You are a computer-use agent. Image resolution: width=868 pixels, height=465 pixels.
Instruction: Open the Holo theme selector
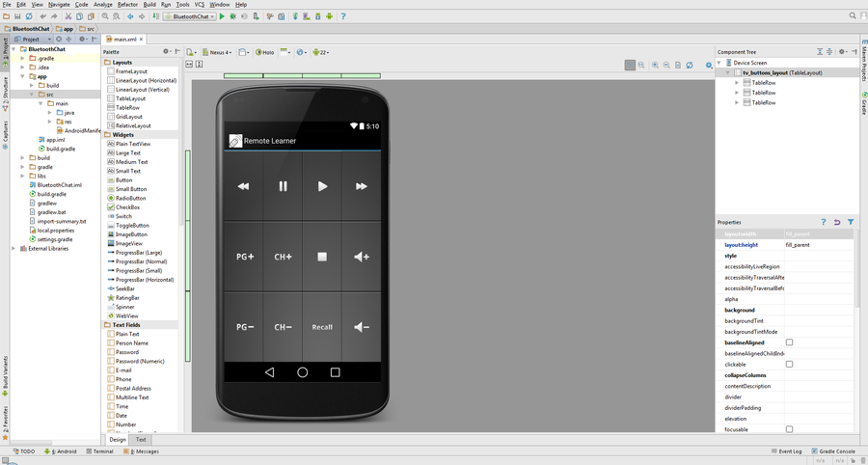264,52
